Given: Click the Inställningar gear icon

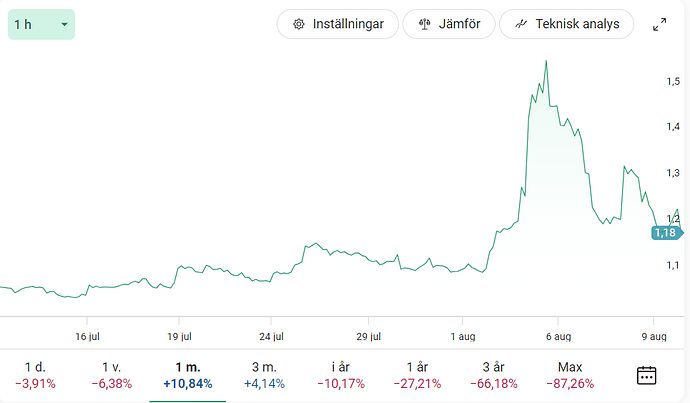Looking at the screenshot, I should (x=298, y=24).
